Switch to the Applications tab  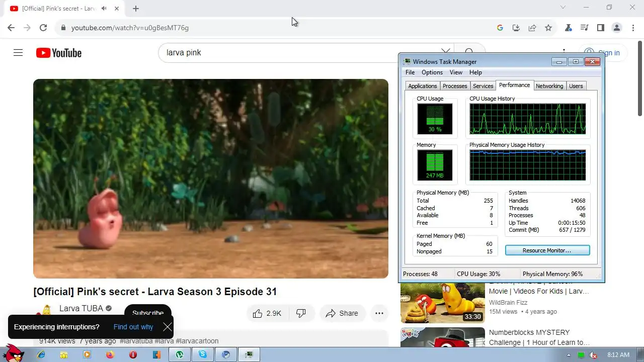coord(423,86)
